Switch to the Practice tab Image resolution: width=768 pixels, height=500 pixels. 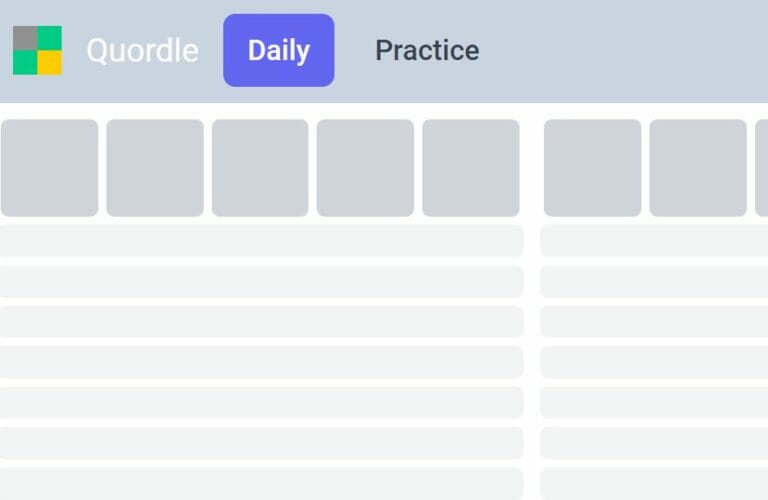427,50
